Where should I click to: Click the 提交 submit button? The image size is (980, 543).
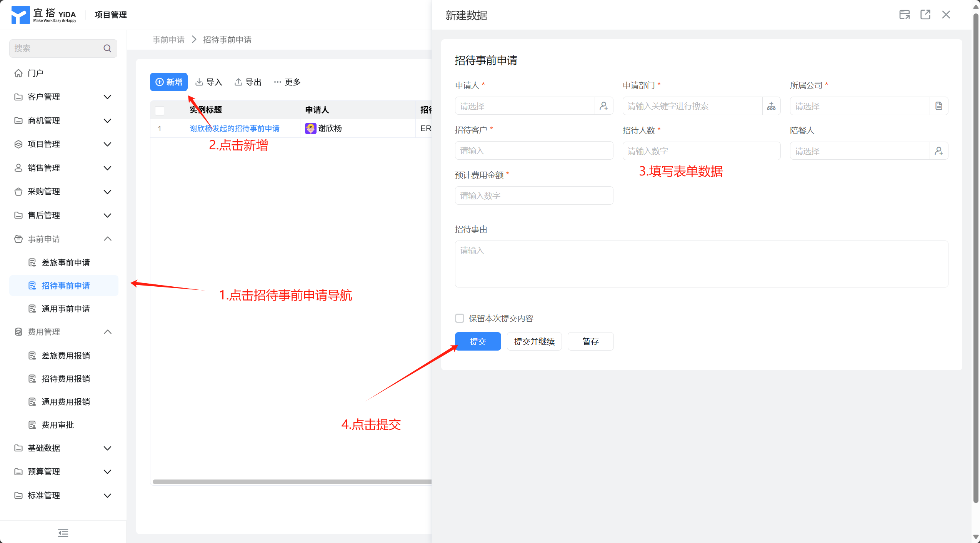point(478,341)
